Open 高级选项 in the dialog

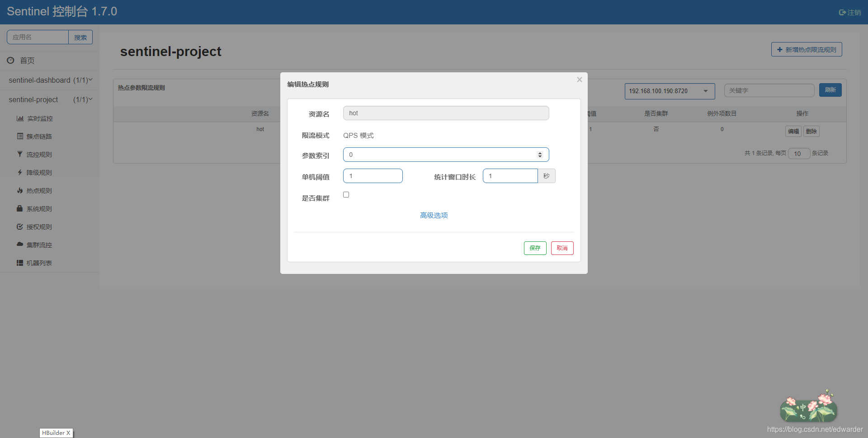tap(433, 215)
